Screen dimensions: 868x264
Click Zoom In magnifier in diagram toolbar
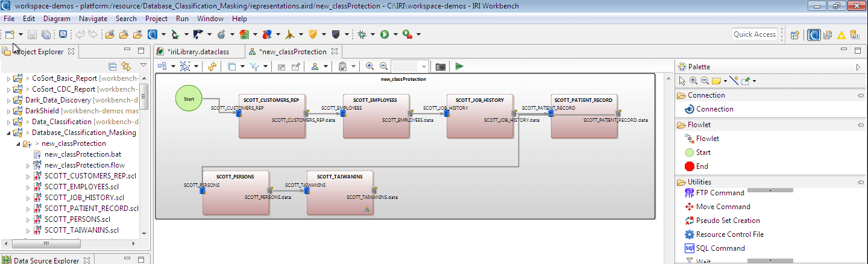click(x=369, y=66)
